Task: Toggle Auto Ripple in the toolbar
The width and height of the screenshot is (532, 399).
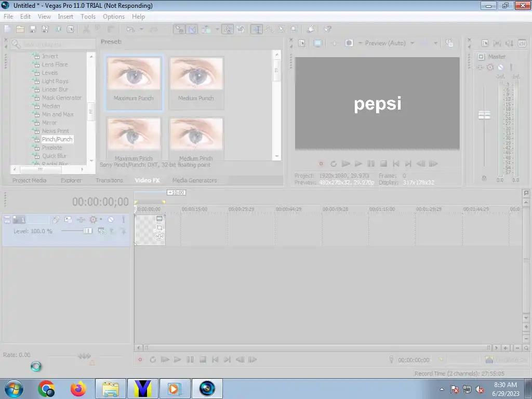Action: 206,29
